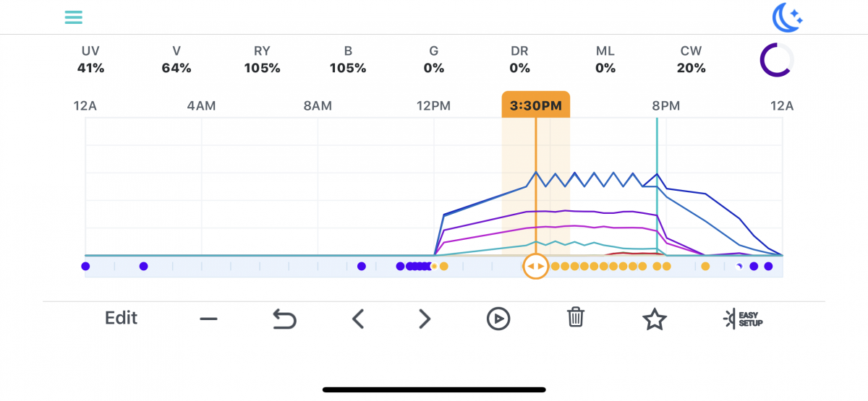Viewport: 868px width, 401px height.
Task: Choose the RY channel at 105%
Action: (x=262, y=60)
